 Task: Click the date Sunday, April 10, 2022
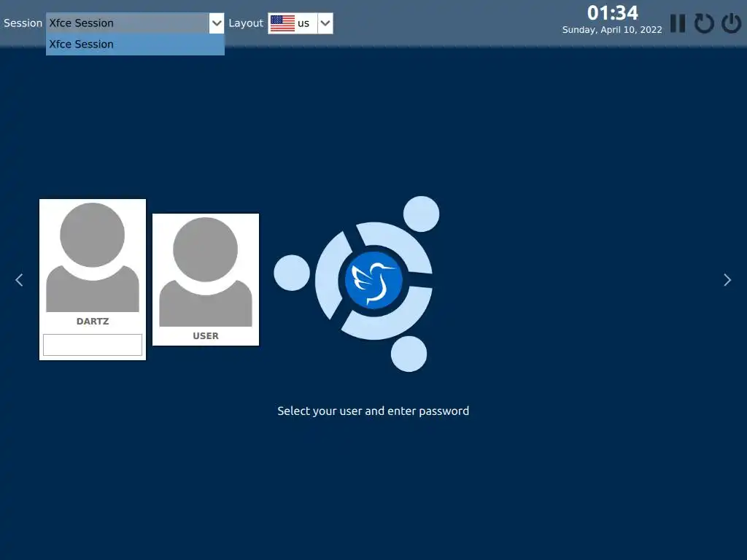click(612, 29)
